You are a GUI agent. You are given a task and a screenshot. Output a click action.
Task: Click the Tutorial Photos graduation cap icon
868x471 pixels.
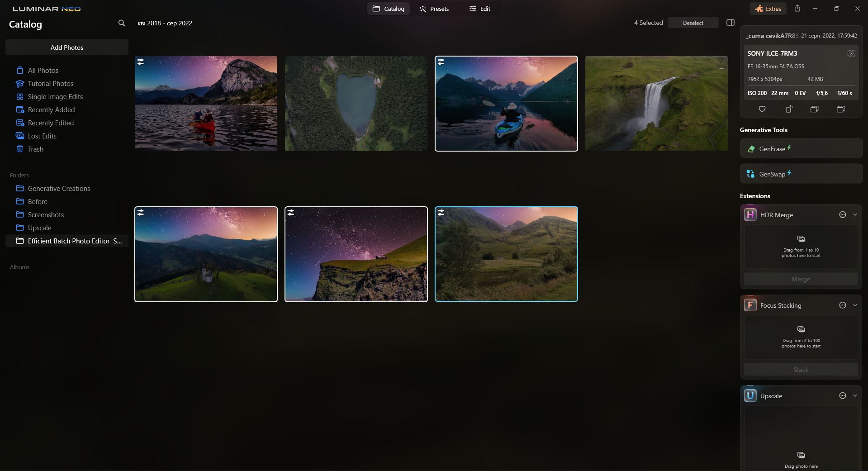[20, 83]
